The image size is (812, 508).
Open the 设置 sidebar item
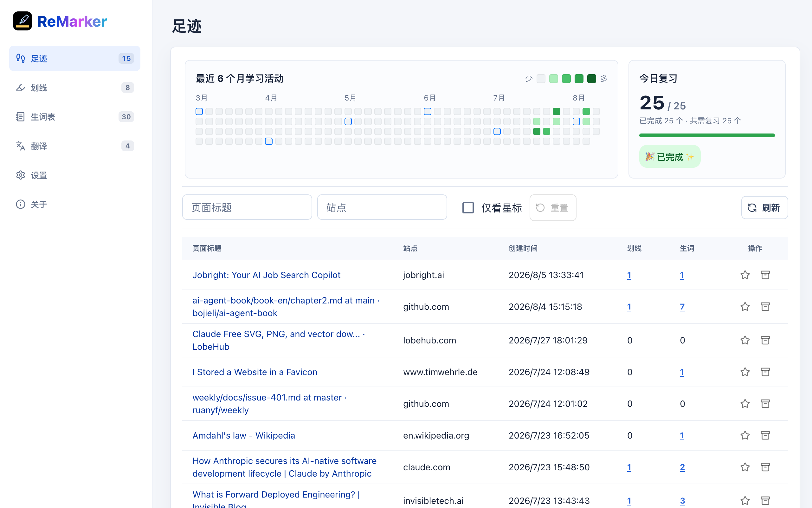click(74, 175)
